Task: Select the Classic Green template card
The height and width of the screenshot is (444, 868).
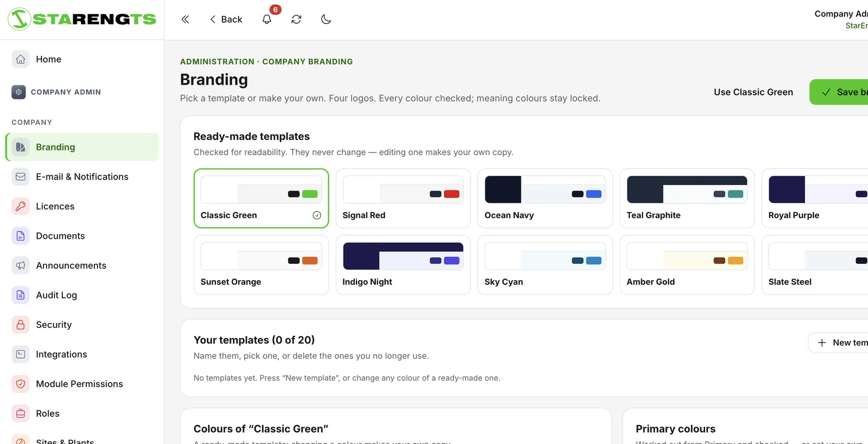Action: 261,198
